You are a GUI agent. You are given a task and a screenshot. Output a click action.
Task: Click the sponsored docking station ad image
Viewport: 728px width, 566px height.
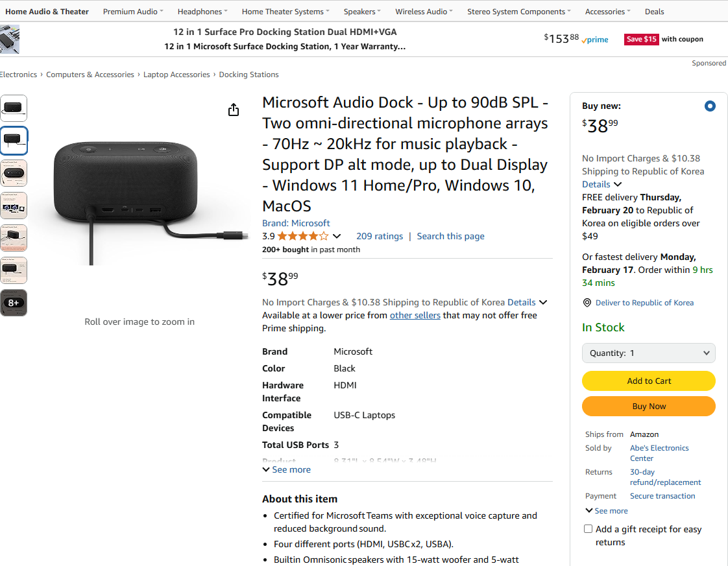(9, 40)
